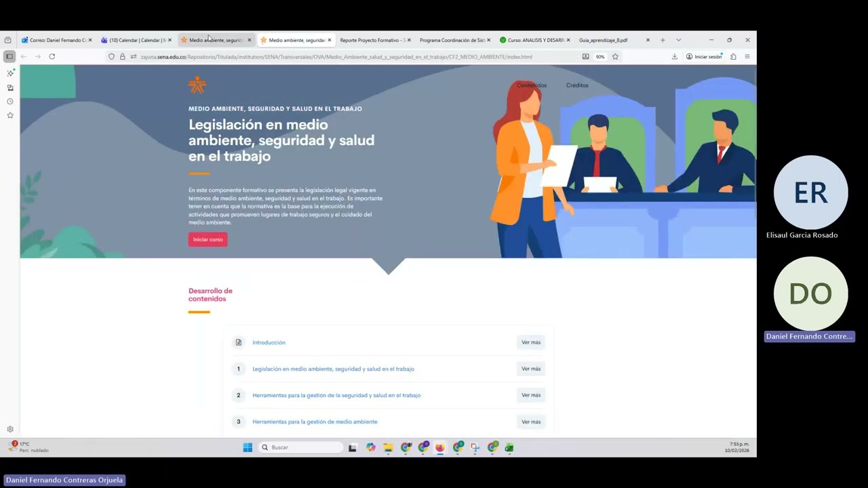
Task: Switch to the (10) Calendar tab
Action: pos(136,40)
